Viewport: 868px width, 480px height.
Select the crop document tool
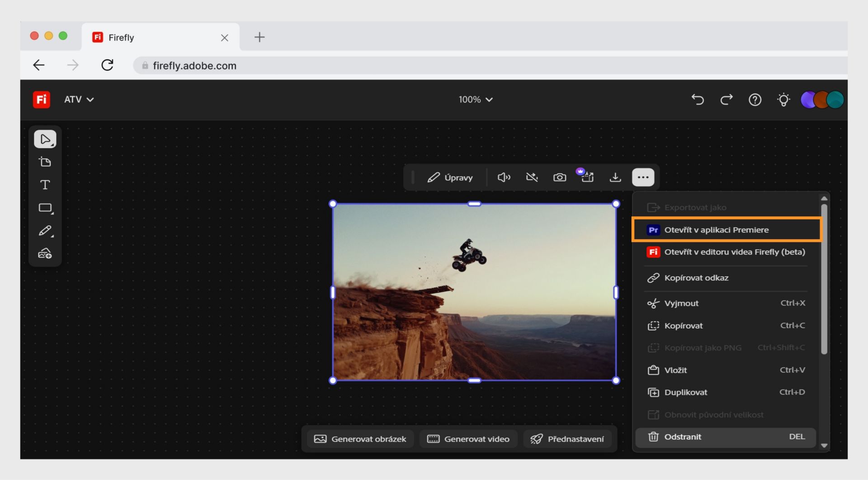[45, 162]
